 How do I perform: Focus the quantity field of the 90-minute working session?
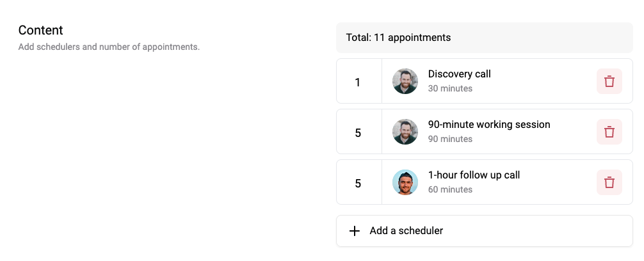359,132
